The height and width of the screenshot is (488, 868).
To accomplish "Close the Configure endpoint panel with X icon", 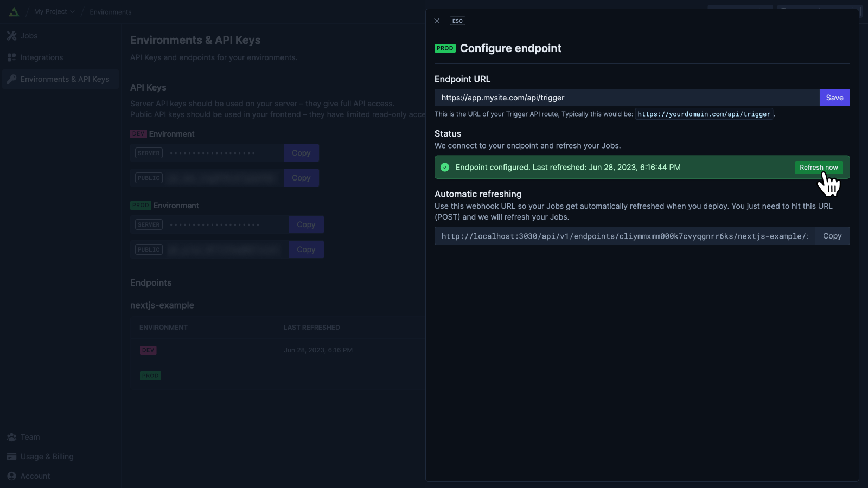I will pyautogui.click(x=437, y=21).
